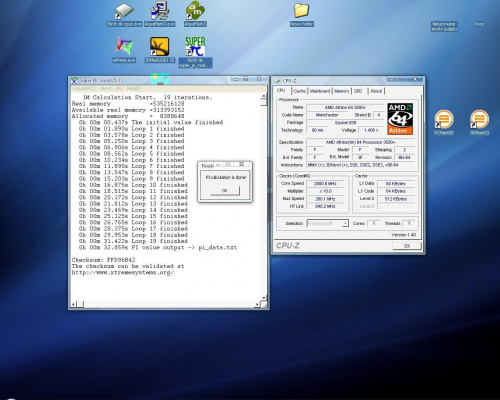Click OK button in CPU-Z window

click(407, 246)
